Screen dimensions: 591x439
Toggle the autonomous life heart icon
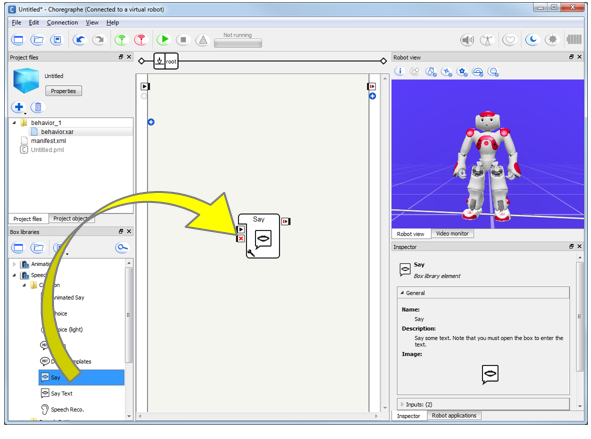(509, 40)
